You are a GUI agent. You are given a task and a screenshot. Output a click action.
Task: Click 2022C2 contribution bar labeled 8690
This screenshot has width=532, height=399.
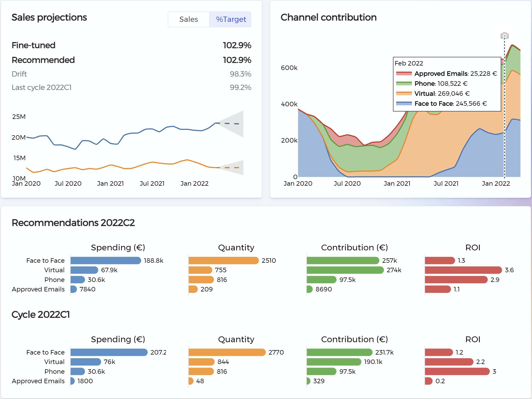(x=310, y=289)
